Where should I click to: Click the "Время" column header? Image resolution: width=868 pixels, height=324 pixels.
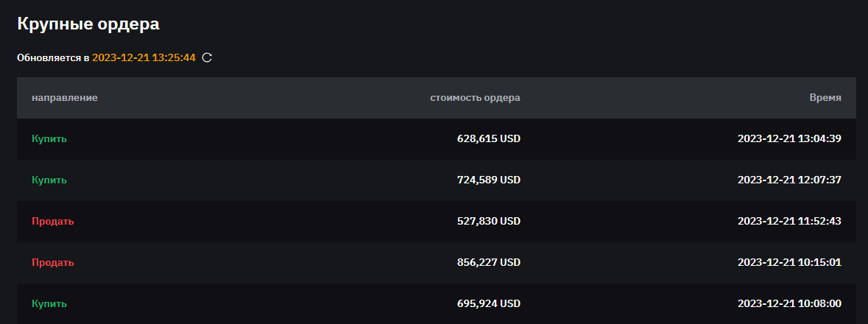coord(825,97)
